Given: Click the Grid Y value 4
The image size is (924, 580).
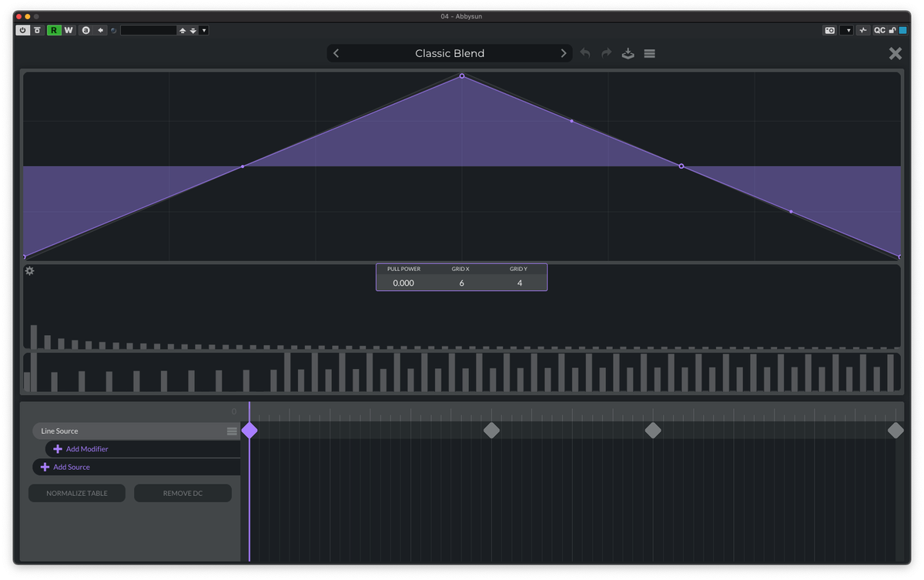Looking at the screenshot, I should coord(520,283).
